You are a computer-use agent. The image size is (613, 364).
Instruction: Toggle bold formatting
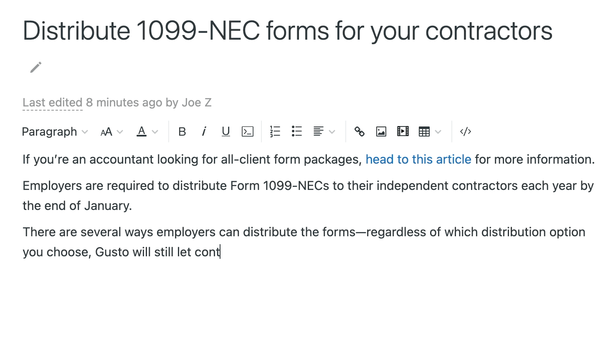182,131
